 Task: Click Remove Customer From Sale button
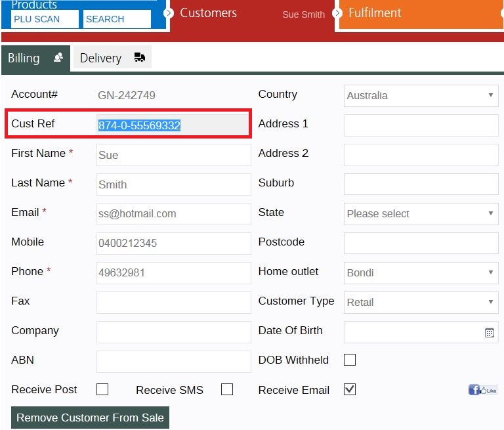[x=90, y=418]
